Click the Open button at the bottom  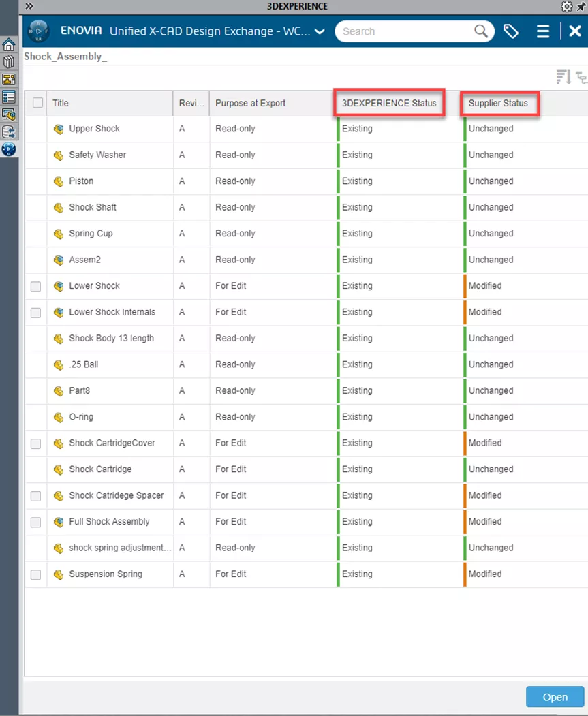[555, 697]
